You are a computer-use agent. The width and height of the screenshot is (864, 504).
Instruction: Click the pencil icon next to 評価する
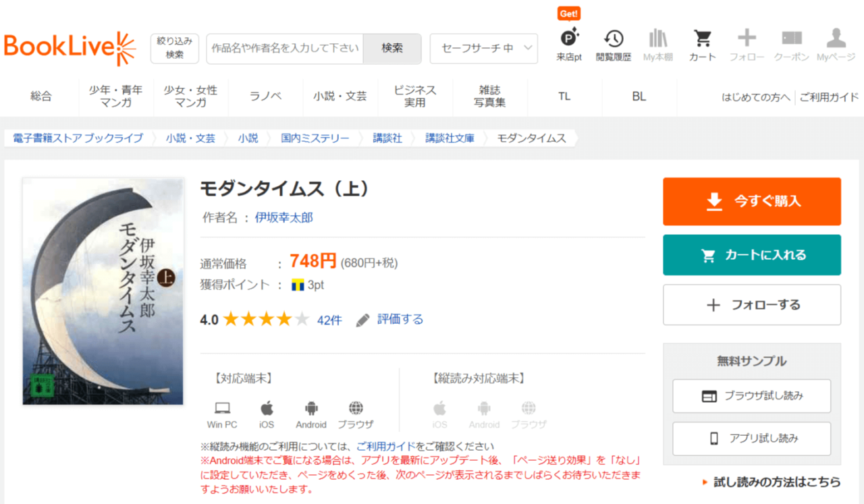(363, 320)
